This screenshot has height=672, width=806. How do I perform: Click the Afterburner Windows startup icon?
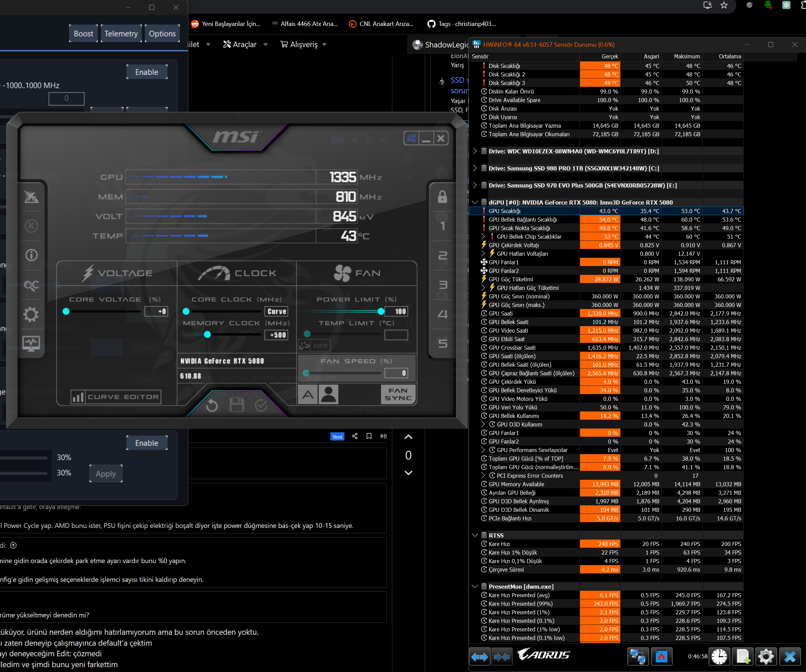[x=411, y=138]
